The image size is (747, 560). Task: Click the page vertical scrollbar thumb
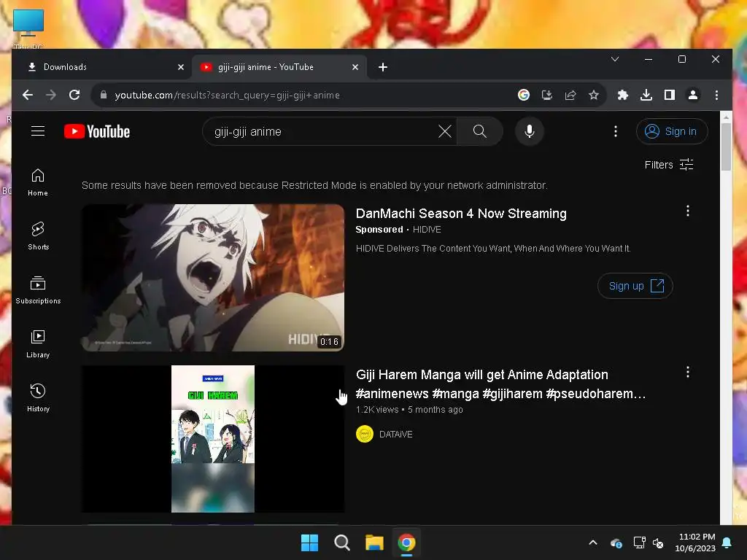[726, 147]
